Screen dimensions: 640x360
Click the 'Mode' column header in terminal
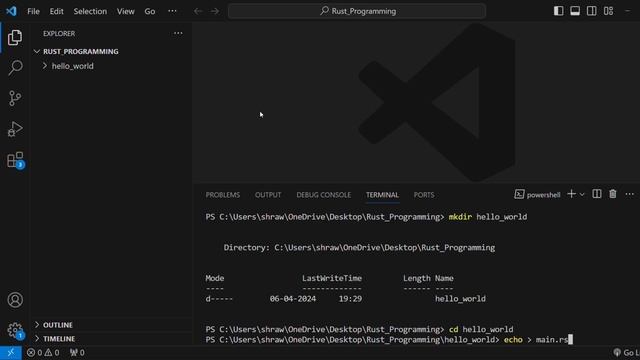pyautogui.click(x=215, y=278)
